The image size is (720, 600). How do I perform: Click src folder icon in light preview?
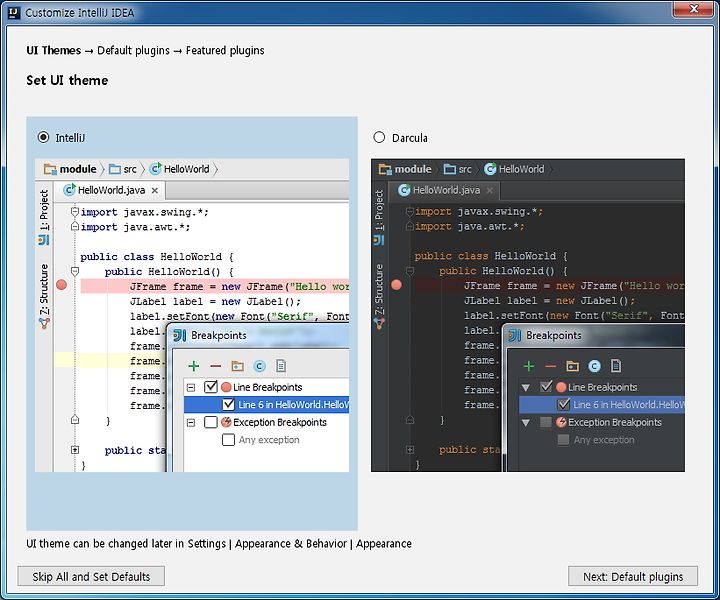115,169
